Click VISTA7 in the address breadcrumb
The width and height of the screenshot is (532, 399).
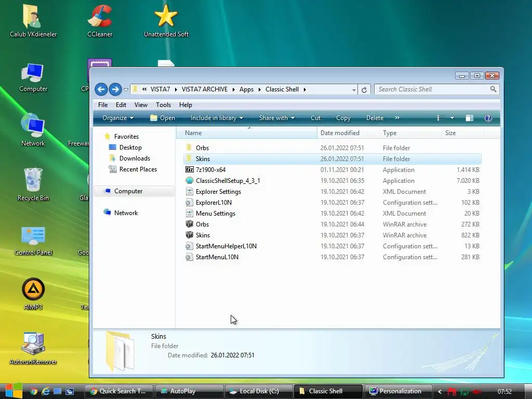point(160,89)
